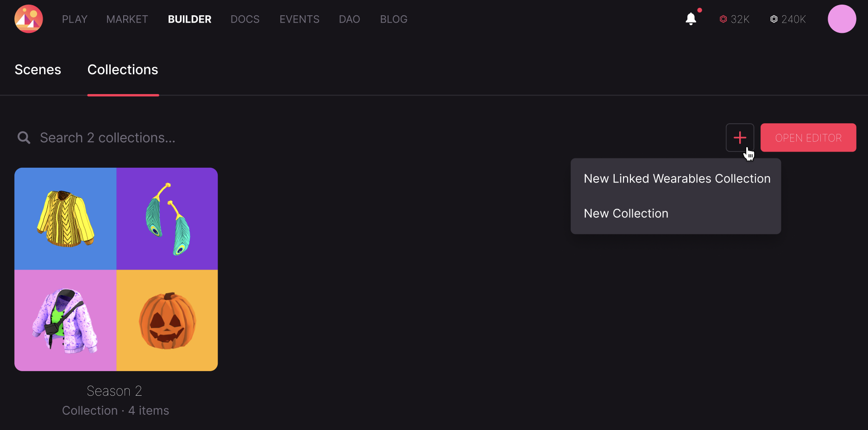
Task: Click the pumpkin head thumbnail
Action: tap(167, 321)
